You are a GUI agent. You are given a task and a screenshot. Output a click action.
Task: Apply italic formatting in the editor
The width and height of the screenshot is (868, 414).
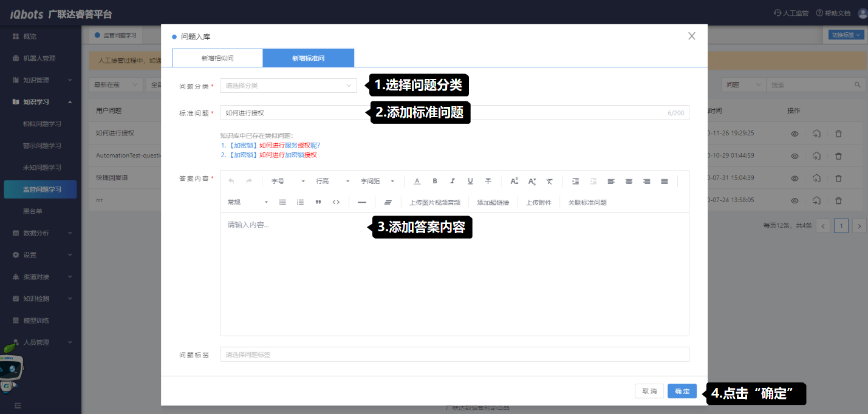[x=453, y=181]
